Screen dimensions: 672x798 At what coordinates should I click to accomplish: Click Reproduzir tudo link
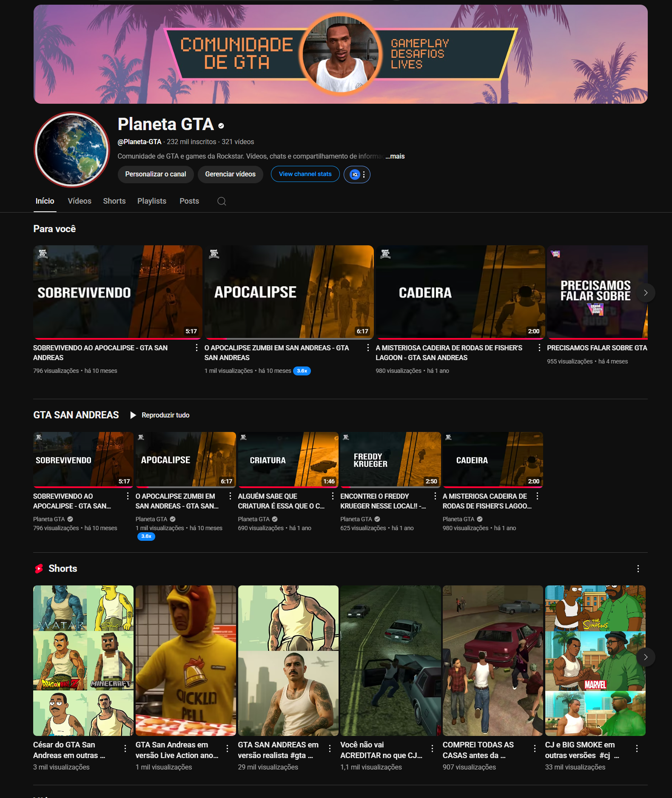[165, 415]
